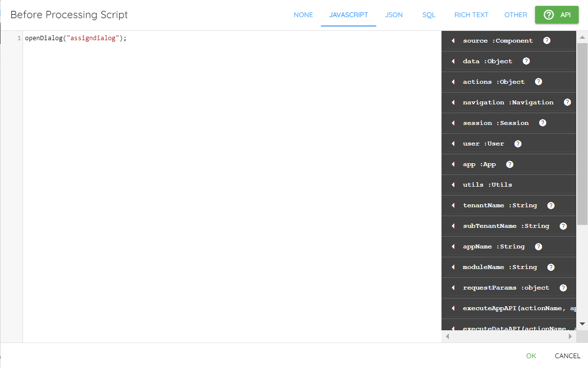Expand the utils :Utils entry arrow
This screenshot has height=368, width=588.
point(453,185)
